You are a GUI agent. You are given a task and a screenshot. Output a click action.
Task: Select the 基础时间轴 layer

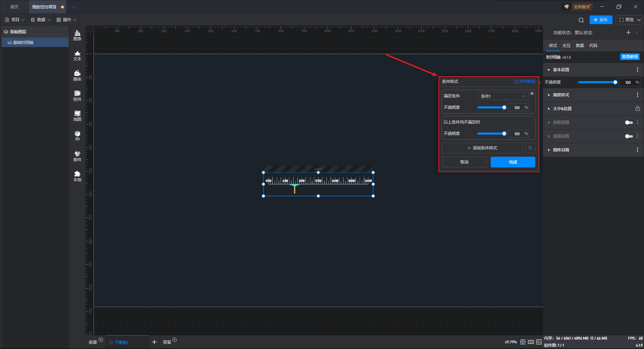click(35, 43)
